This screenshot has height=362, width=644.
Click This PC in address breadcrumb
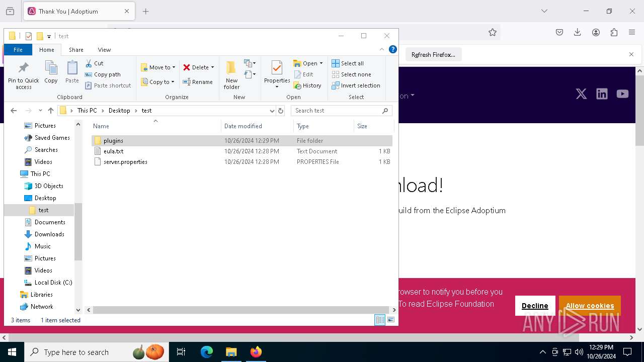[87, 111]
